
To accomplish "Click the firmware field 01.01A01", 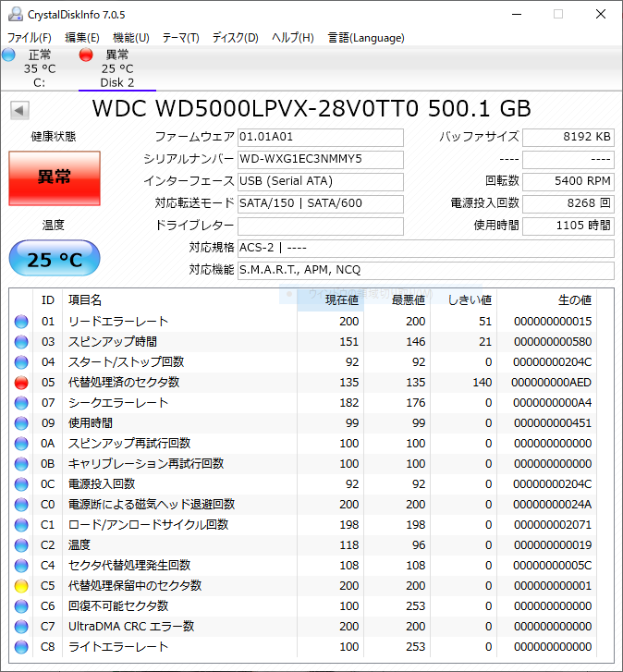I will [321, 137].
